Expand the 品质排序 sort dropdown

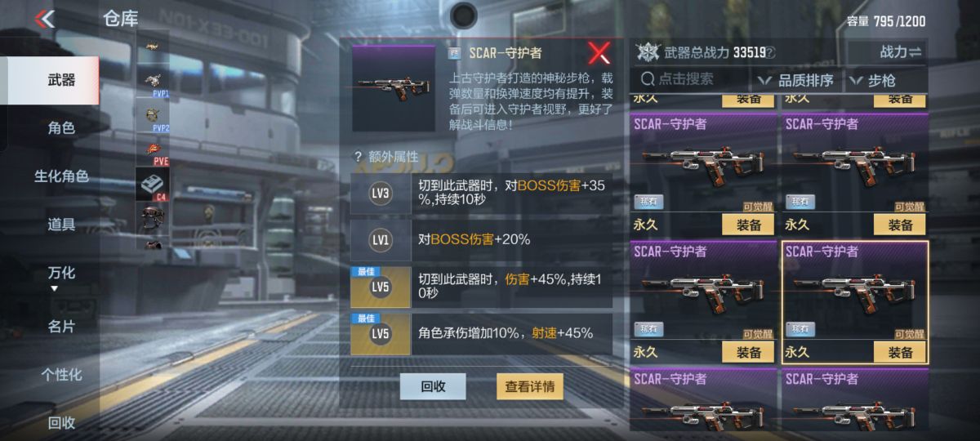(x=795, y=80)
